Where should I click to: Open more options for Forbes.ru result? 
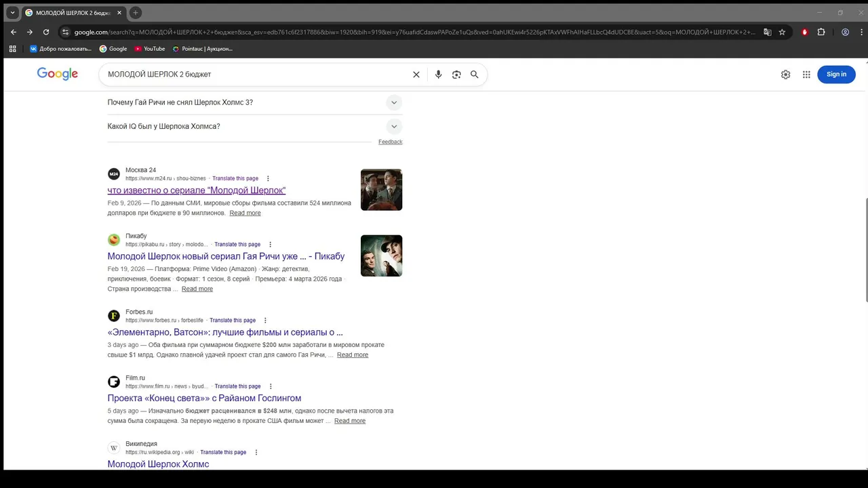265,320
